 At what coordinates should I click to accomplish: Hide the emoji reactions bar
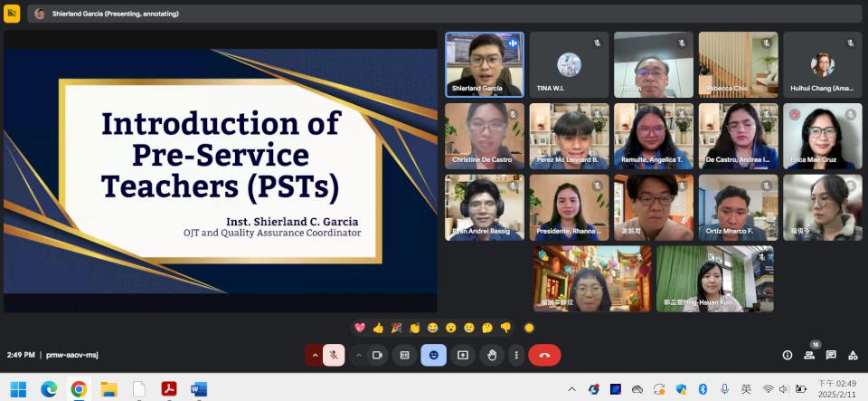point(434,355)
